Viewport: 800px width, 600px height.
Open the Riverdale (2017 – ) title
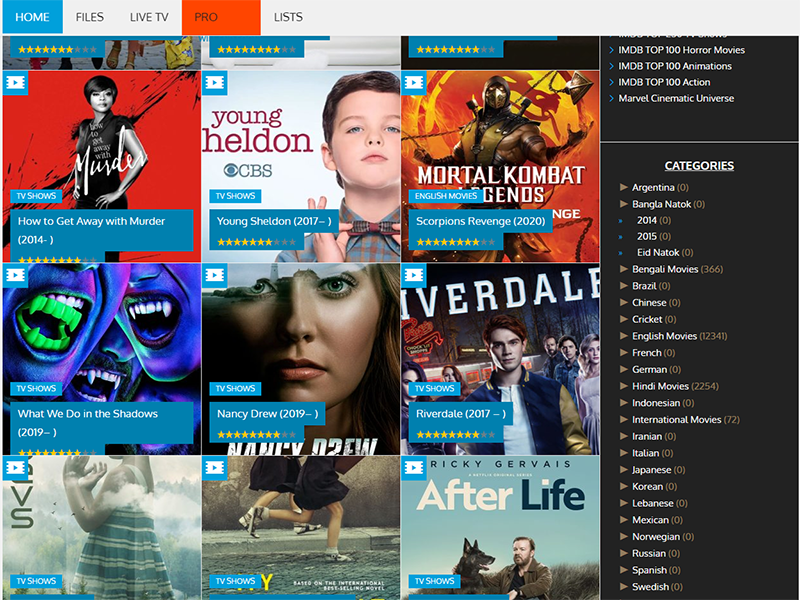(x=461, y=413)
